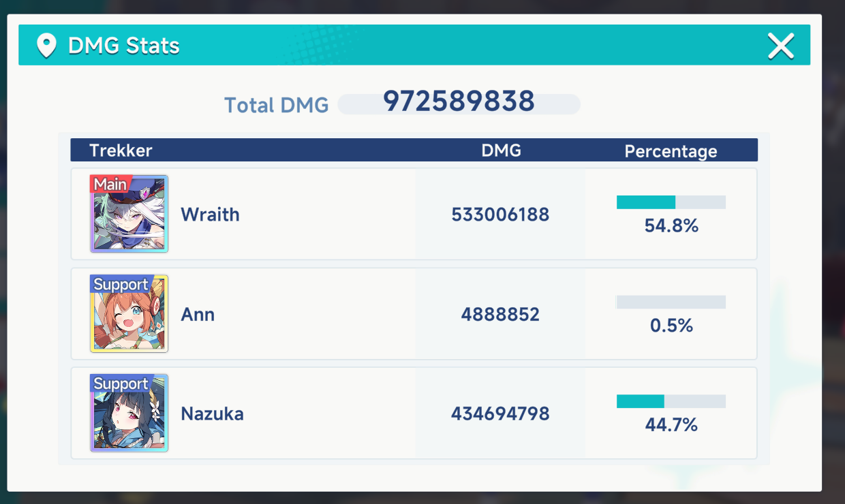Click the Percentage column header
The width and height of the screenshot is (845, 504).
coord(671,151)
